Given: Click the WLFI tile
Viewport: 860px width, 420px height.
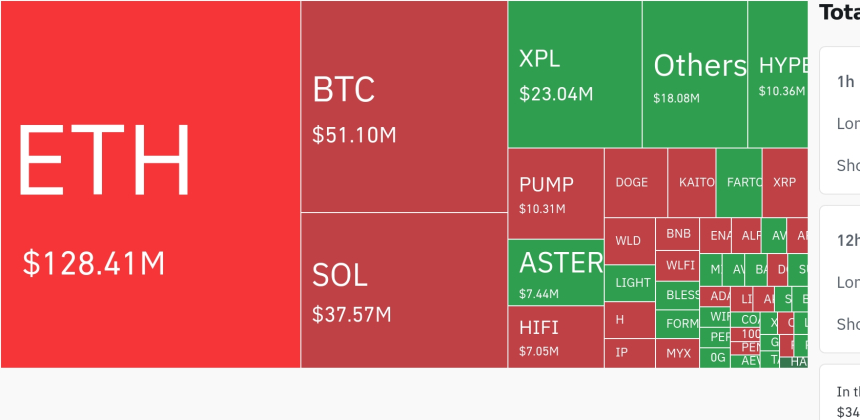Looking at the screenshot, I should [678, 265].
